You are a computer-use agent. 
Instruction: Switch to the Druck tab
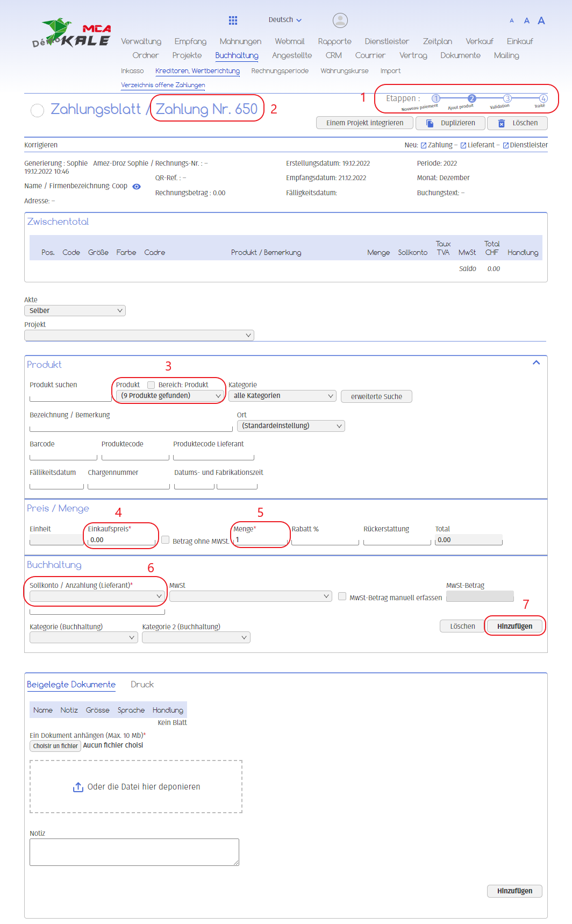click(142, 685)
